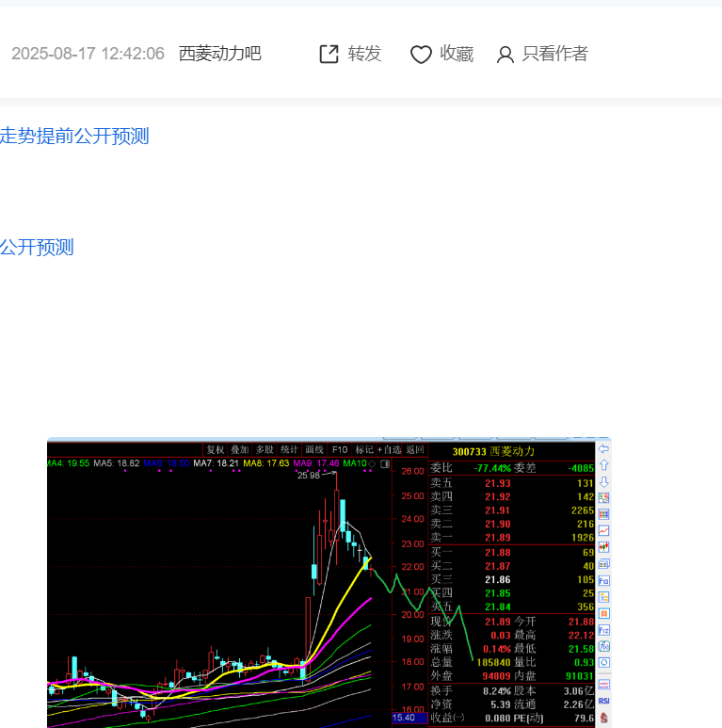
Task: Click the diamond icon after MA10 label
Action: coord(372,463)
